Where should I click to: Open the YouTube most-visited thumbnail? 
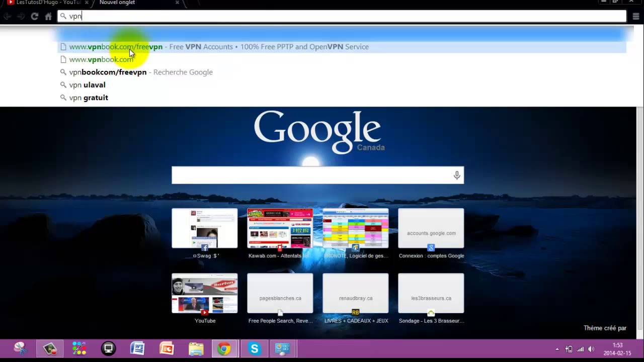205,293
